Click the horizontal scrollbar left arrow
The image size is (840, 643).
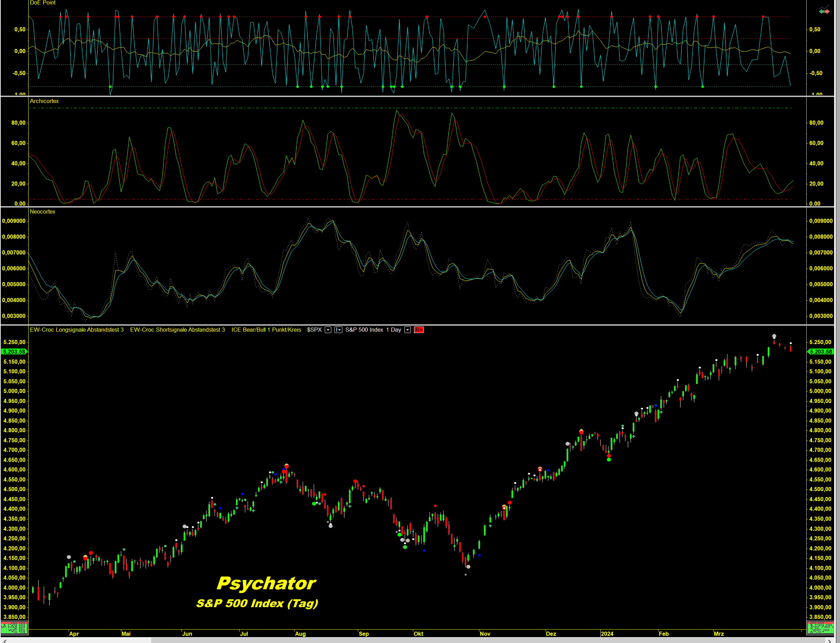[4, 641]
